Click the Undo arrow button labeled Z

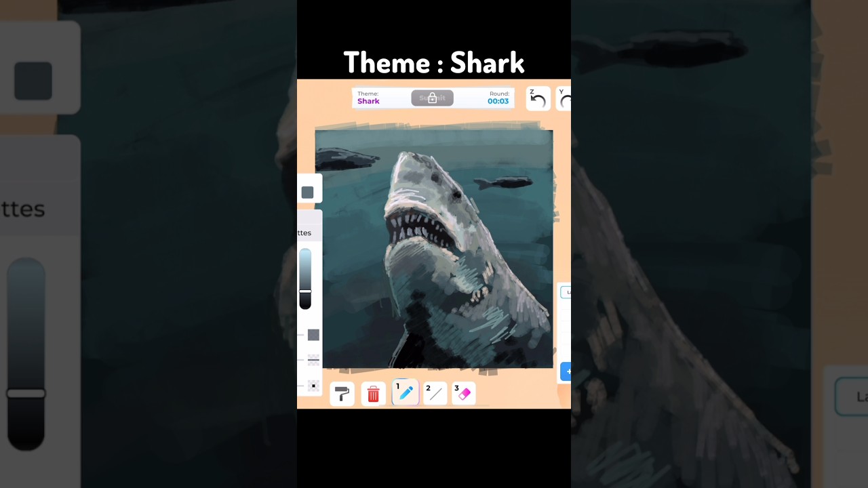[x=538, y=99]
